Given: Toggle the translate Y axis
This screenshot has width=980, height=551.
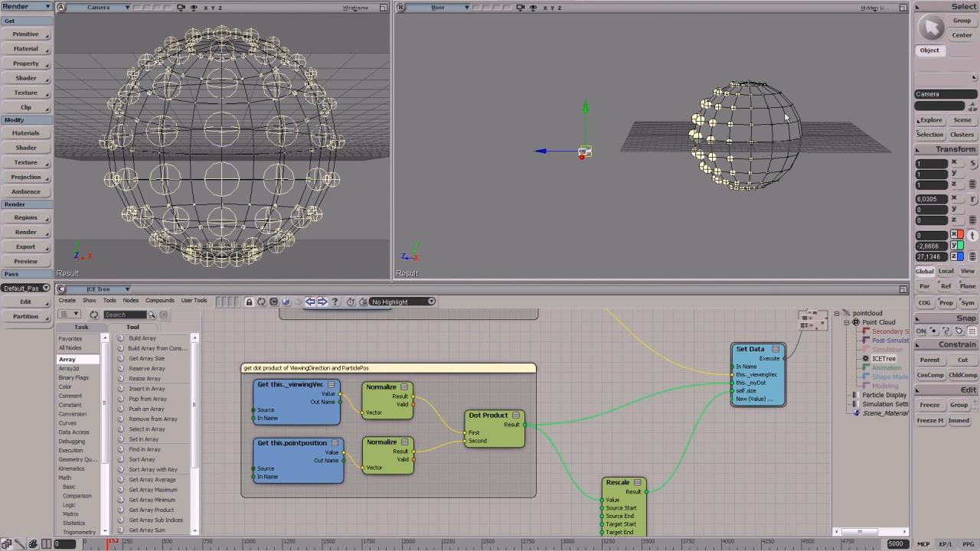Looking at the screenshot, I should pos(957,246).
